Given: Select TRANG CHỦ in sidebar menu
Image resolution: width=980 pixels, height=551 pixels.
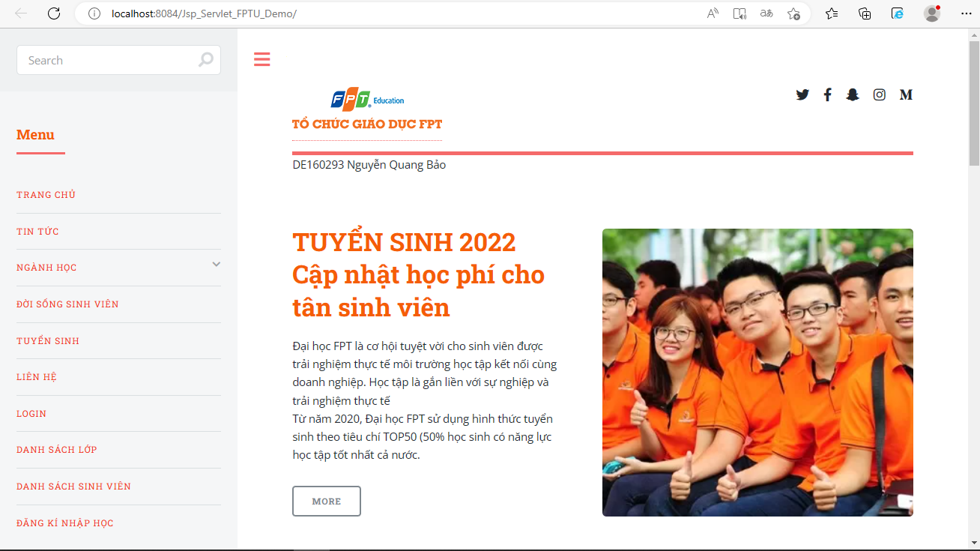Looking at the screenshot, I should (46, 195).
